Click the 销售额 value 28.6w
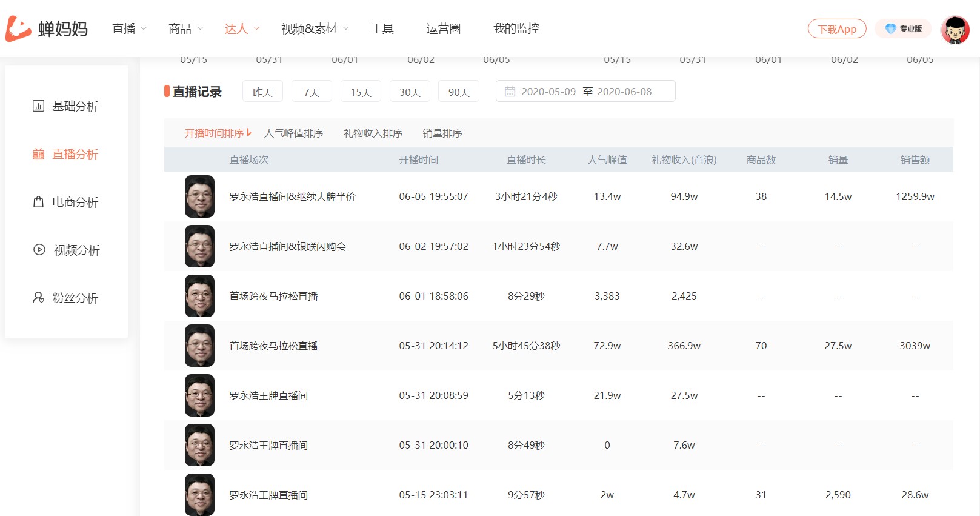980x516 pixels. 915,495
